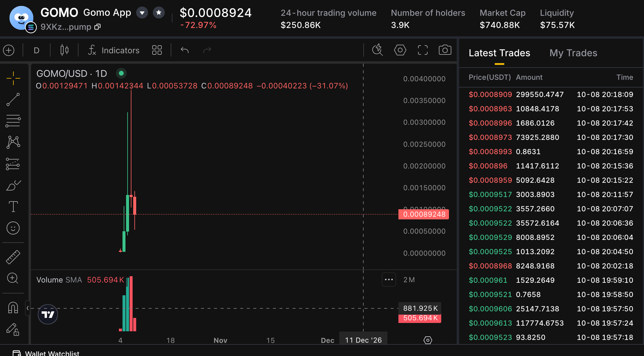This screenshot has width=644, height=356.
Task: Select the trade timed 10-08 20:17:30
Action: coord(551,138)
